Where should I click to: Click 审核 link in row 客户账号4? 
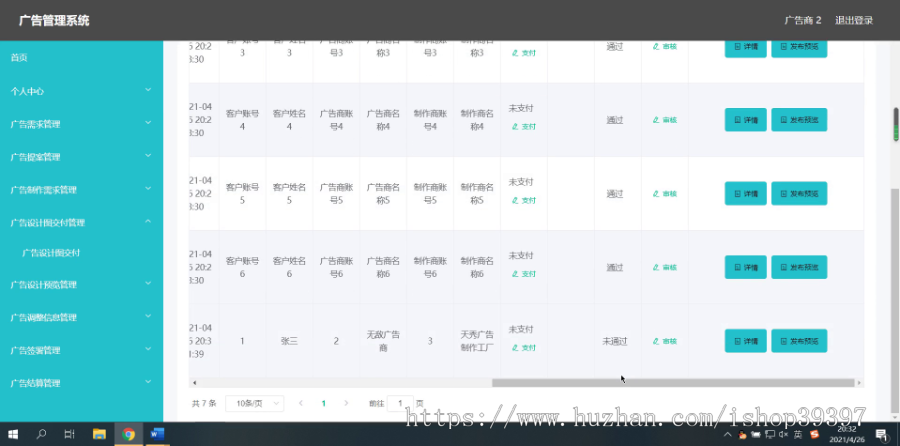(665, 120)
